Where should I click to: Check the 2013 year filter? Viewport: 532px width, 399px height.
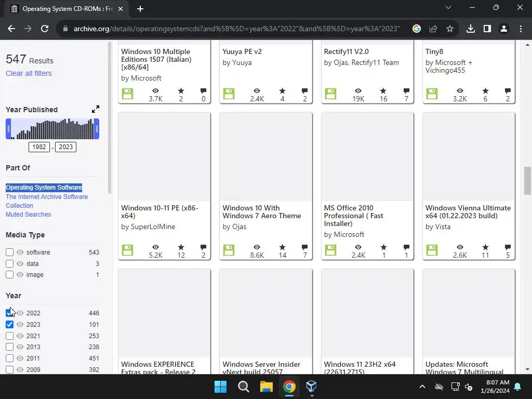click(9, 347)
